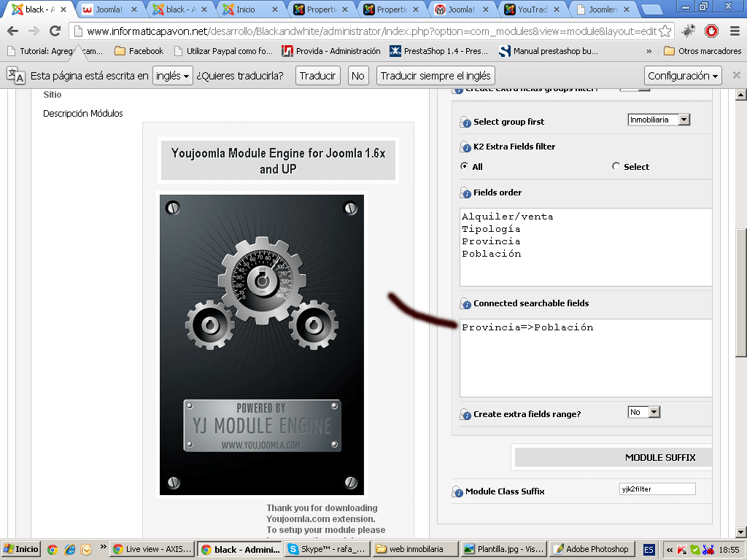Click the No button in translate bar

tap(357, 76)
